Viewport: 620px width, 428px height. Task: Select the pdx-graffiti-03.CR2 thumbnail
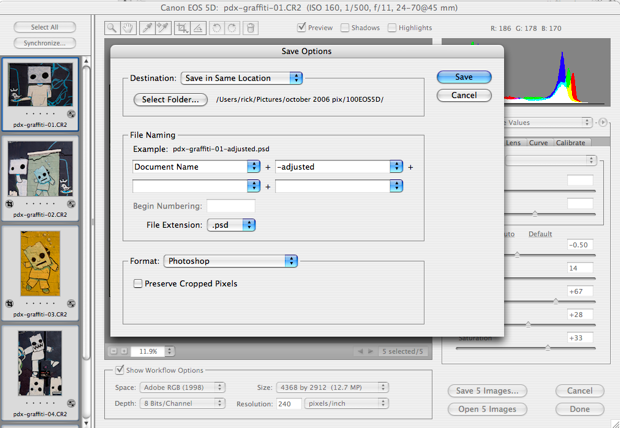coord(40,273)
